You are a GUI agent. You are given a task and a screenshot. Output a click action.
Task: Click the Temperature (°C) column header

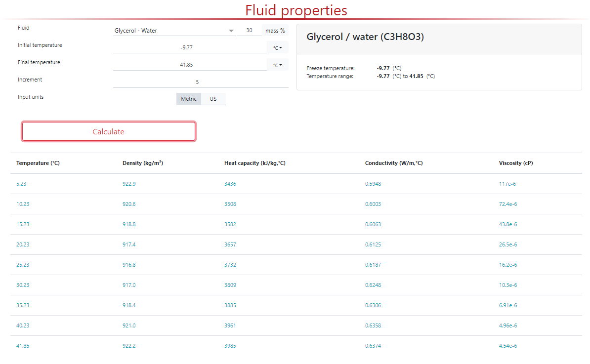(x=38, y=163)
